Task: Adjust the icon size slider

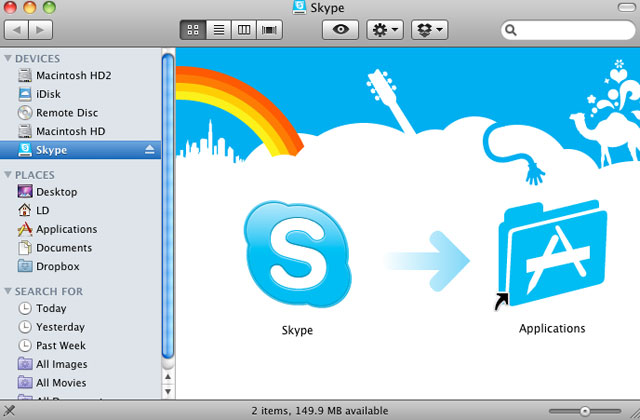Action: click(585, 411)
